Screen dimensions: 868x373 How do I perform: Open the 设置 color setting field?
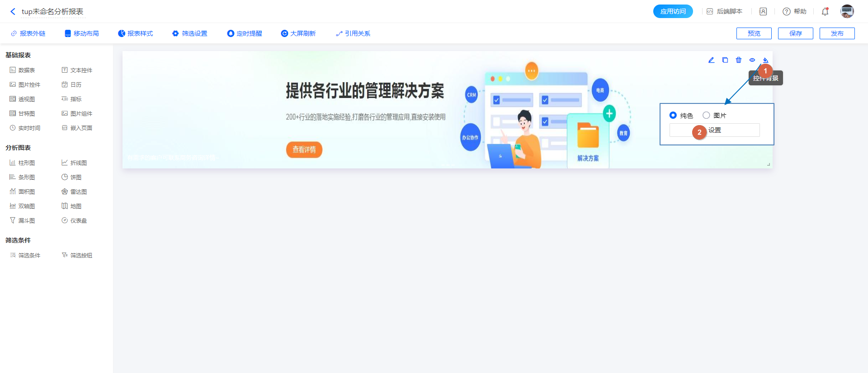pos(714,131)
